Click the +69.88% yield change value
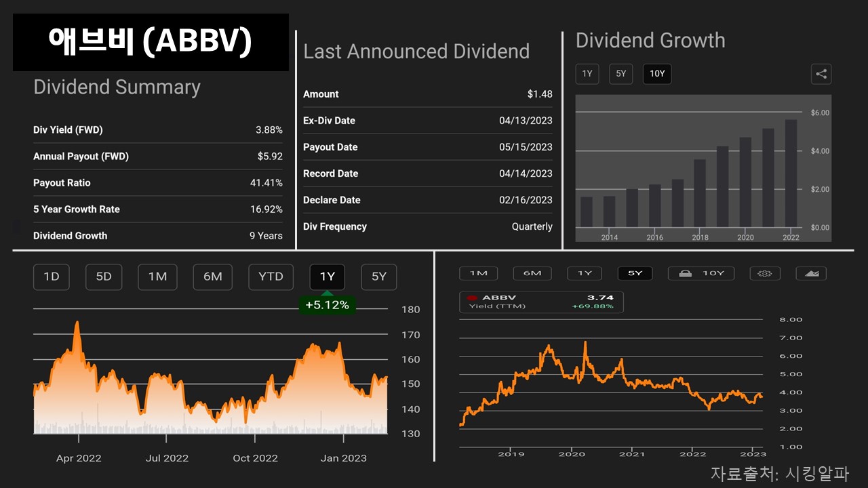 coord(593,306)
